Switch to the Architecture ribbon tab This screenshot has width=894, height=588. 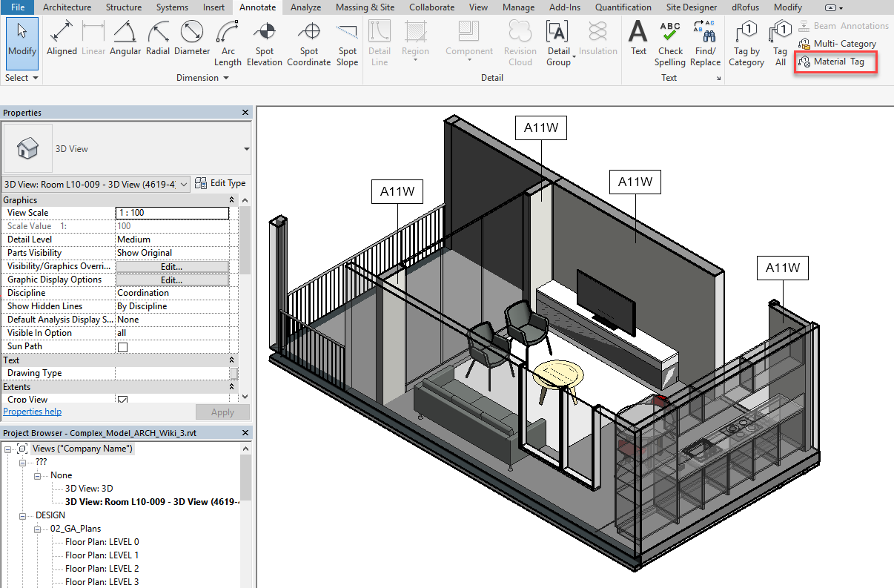[x=67, y=7]
